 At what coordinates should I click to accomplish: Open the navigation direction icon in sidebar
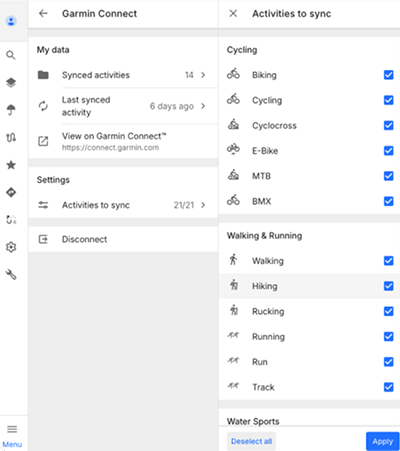pos(11,192)
